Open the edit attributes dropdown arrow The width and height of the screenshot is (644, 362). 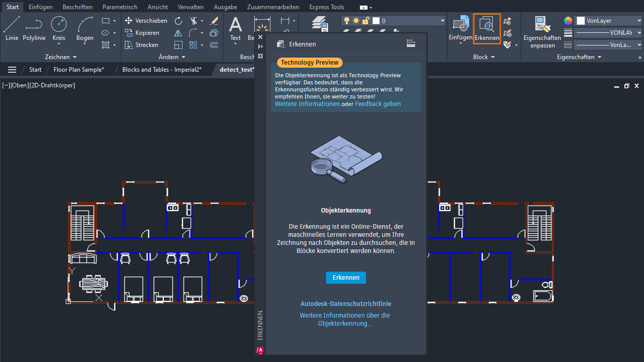click(516, 45)
